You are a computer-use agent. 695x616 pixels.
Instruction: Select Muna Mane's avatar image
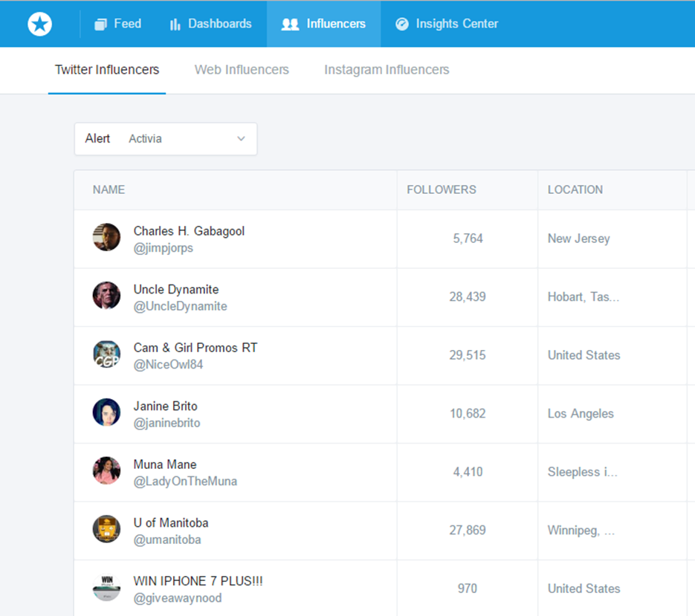[106, 471]
